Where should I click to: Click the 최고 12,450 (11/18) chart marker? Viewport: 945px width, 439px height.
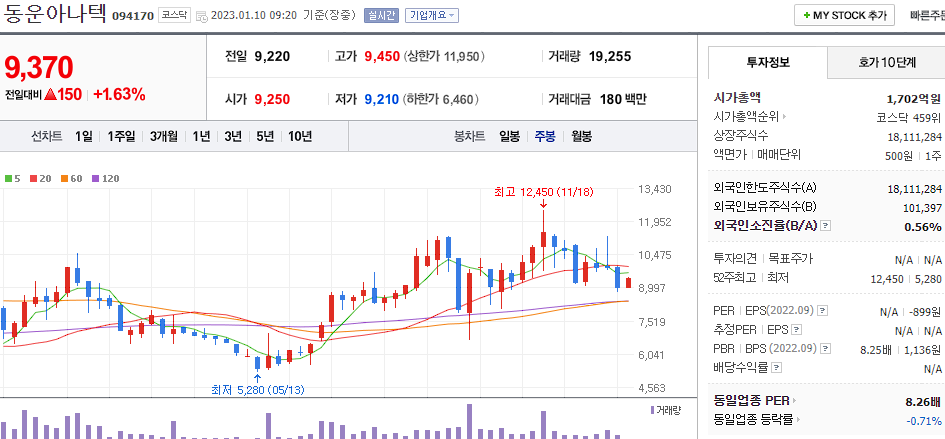pyautogui.click(x=544, y=192)
